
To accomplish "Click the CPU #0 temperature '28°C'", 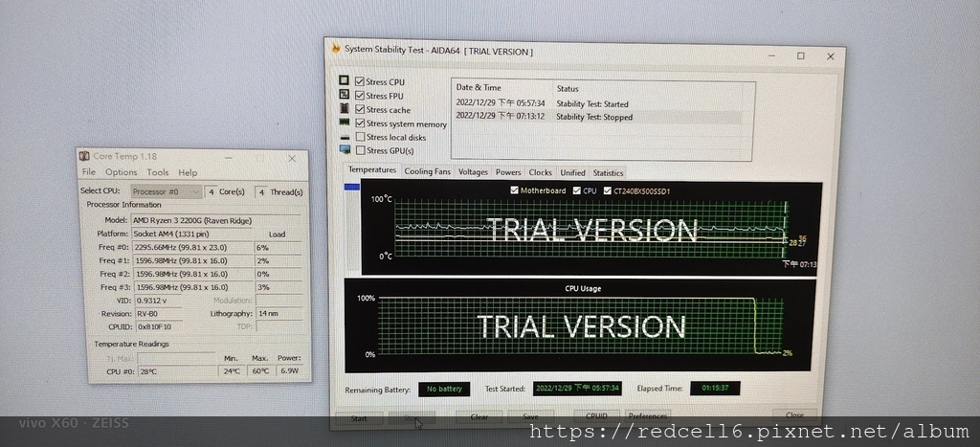I will [x=178, y=371].
